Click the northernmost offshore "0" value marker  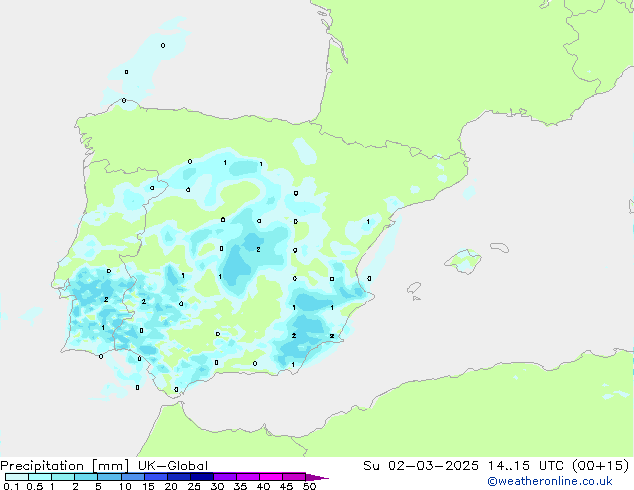pyautogui.click(x=163, y=45)
